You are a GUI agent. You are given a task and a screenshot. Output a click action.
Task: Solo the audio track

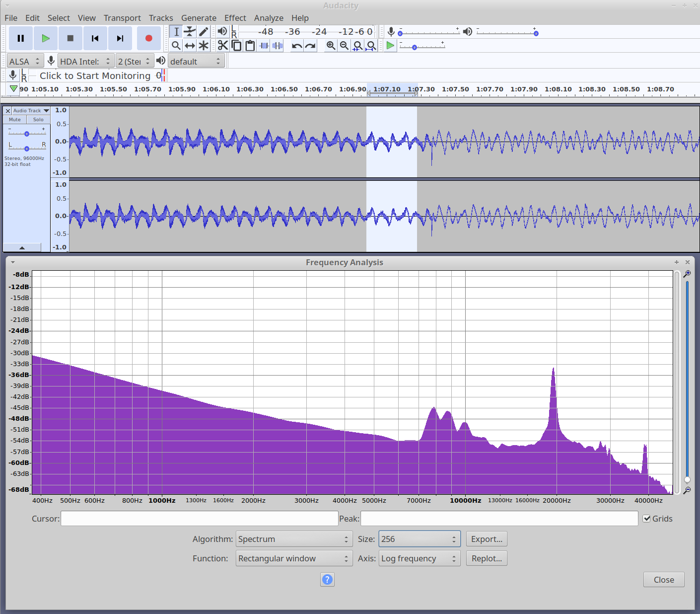(x=38, y=120)
